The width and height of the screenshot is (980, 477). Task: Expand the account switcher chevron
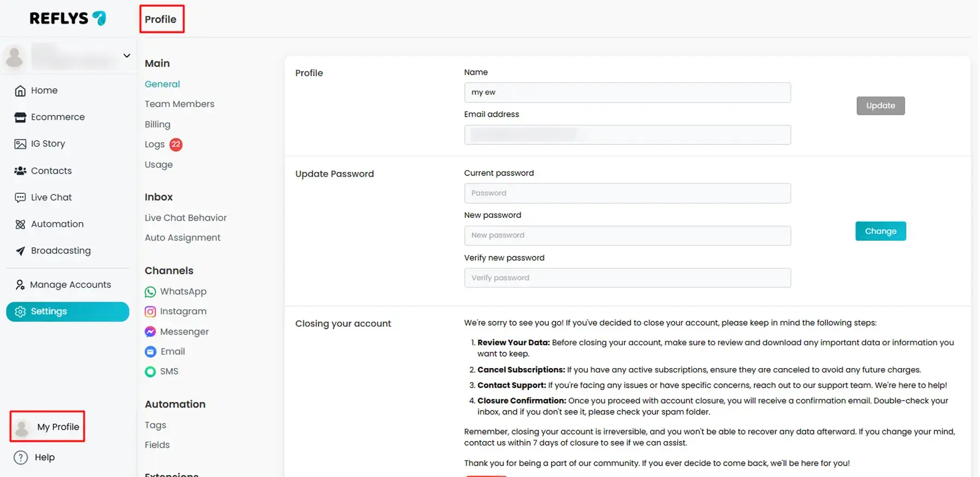pyautogui.click(x=127, y=56)
